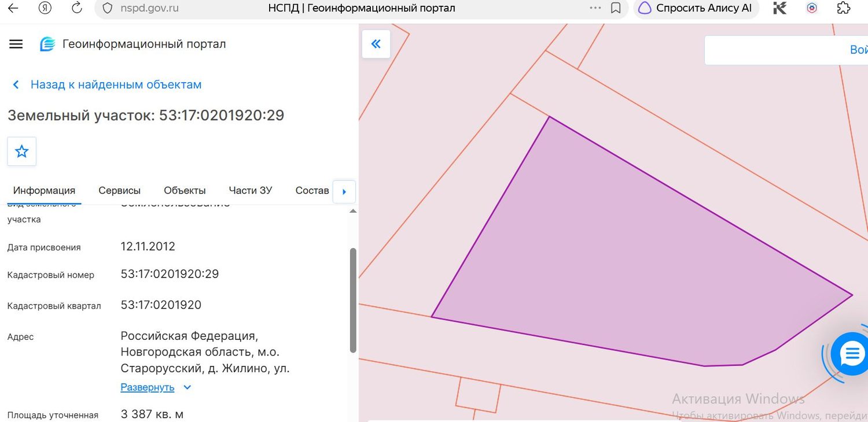Open the hamburger main menu
The image size is (868, 422).
pyautogui.click(x=16, y=44)
